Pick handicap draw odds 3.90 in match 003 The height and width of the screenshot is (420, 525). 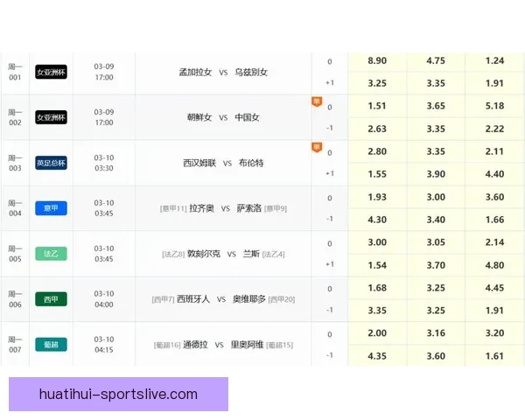click(x=436, y=174)
